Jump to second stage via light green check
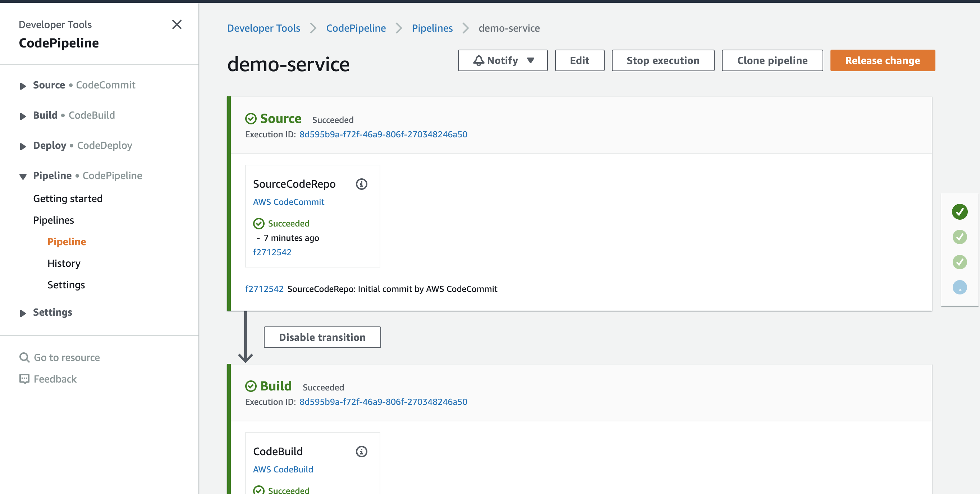 tap(960, 237)
